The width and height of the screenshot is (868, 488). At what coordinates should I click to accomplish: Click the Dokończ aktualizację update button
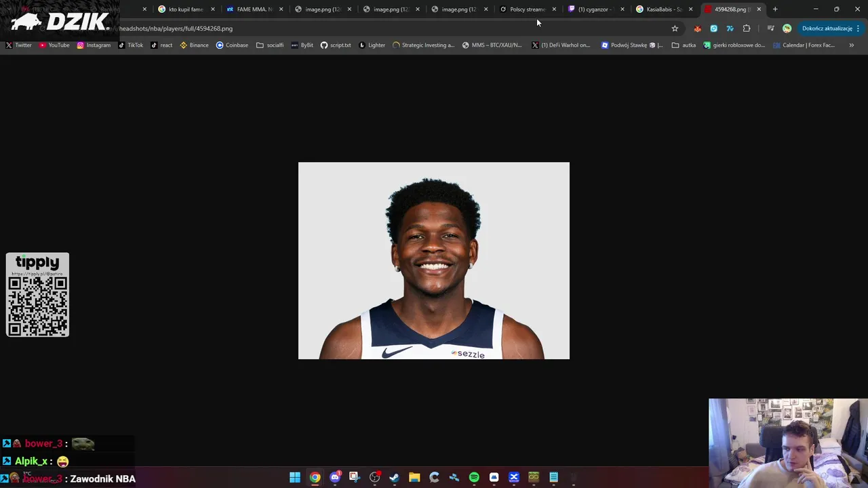point(830,28)
